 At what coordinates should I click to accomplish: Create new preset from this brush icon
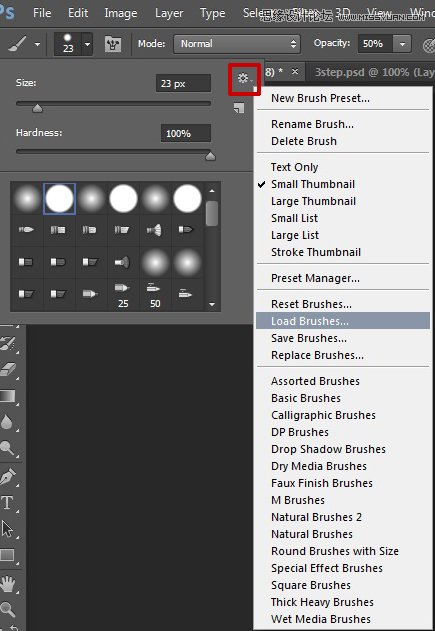click(x=239, y=107)
